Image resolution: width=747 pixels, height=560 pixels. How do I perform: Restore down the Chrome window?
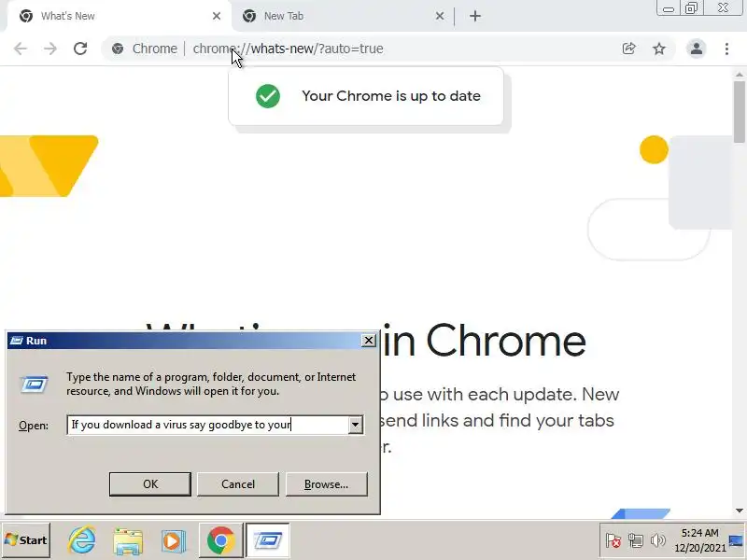691,8
